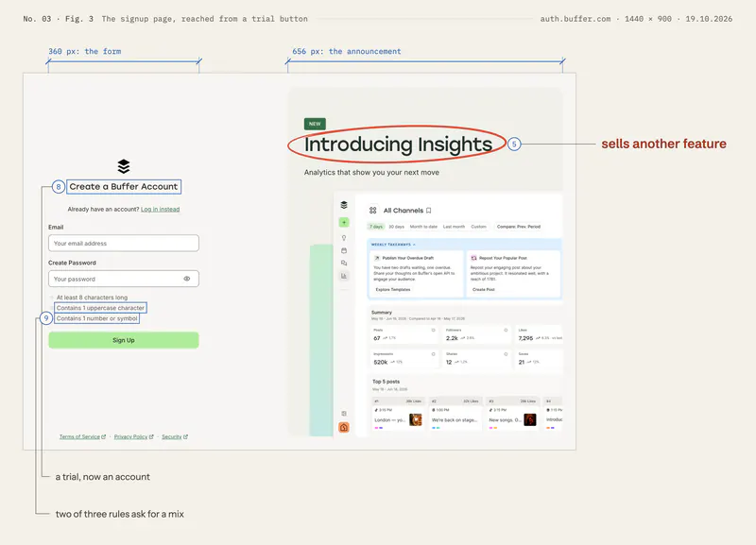The width and height of the screenshot is (756, 545).
Task: Open the New songs post thumbnail image
Action: (530, 419)
